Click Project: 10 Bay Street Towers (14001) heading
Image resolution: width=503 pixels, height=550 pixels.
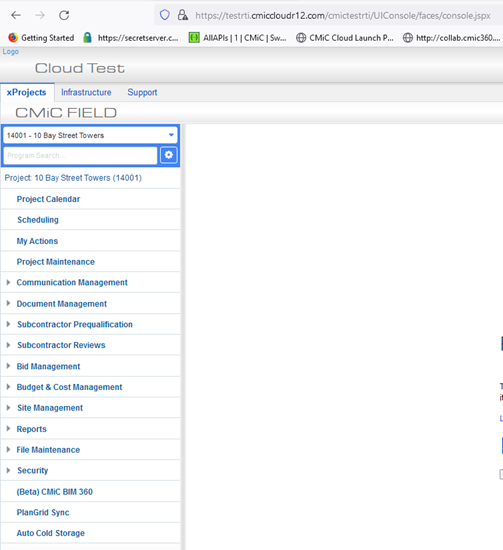pos(73,178)
